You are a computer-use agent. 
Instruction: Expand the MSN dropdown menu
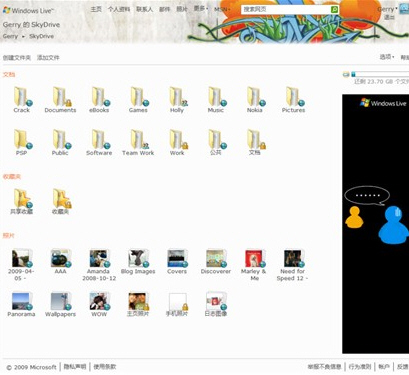tap(222, 9)
